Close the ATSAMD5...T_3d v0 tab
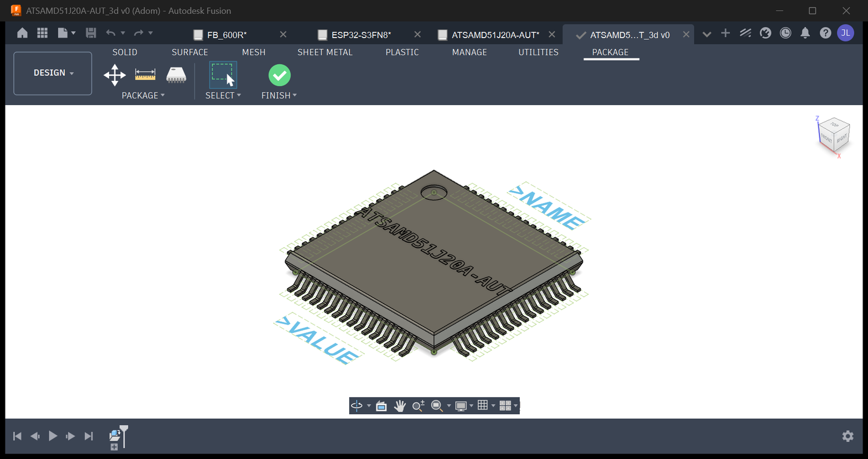 [x=686, y=34]
